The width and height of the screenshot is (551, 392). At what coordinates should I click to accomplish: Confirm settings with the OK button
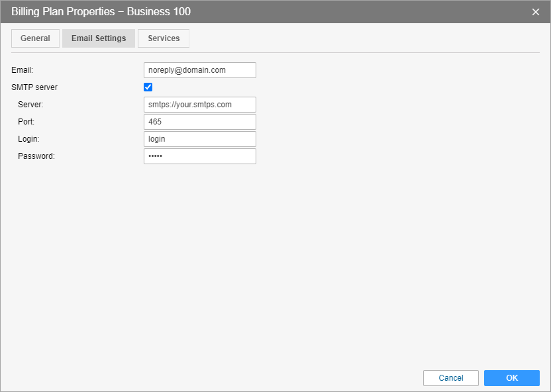tap(512, 378)
